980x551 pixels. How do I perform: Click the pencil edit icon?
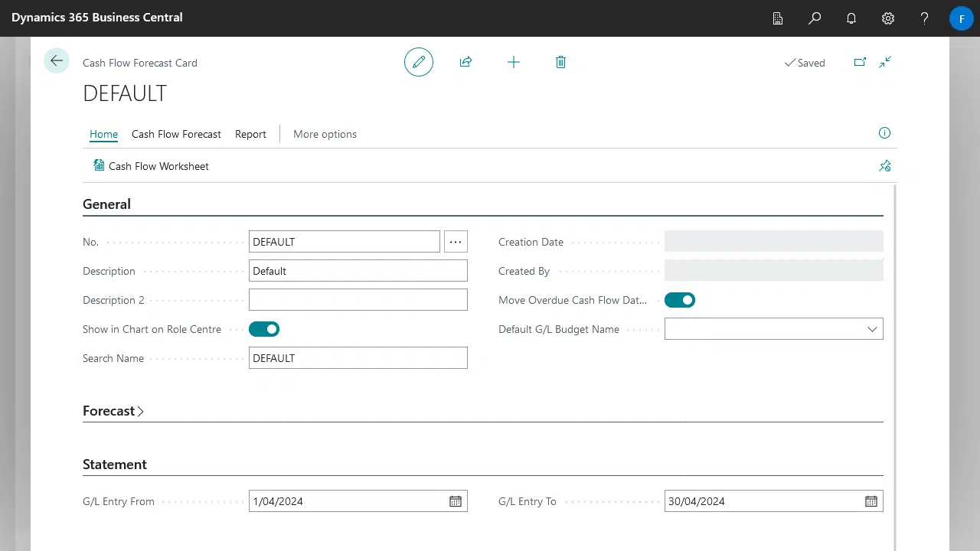click(419, 62)
